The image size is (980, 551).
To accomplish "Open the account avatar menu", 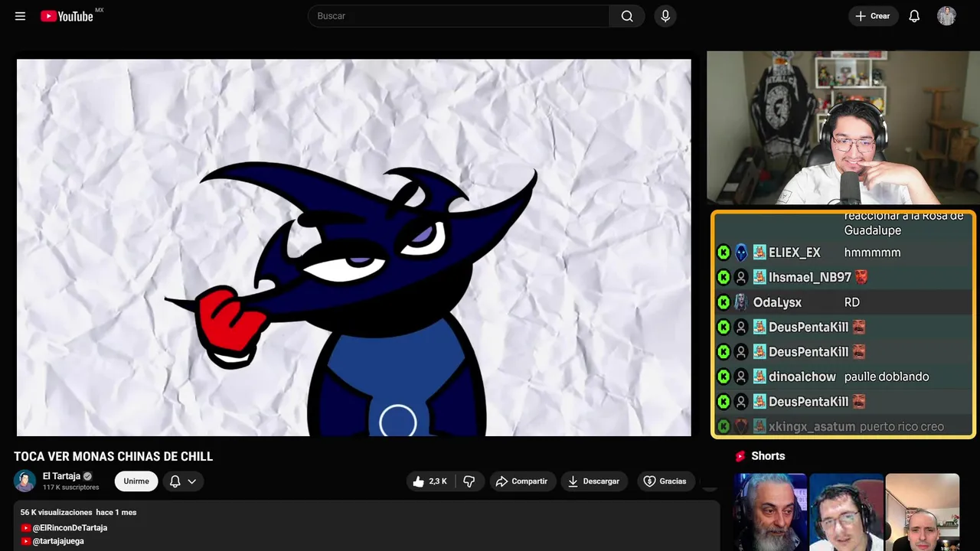I will [x=946, y=16].
